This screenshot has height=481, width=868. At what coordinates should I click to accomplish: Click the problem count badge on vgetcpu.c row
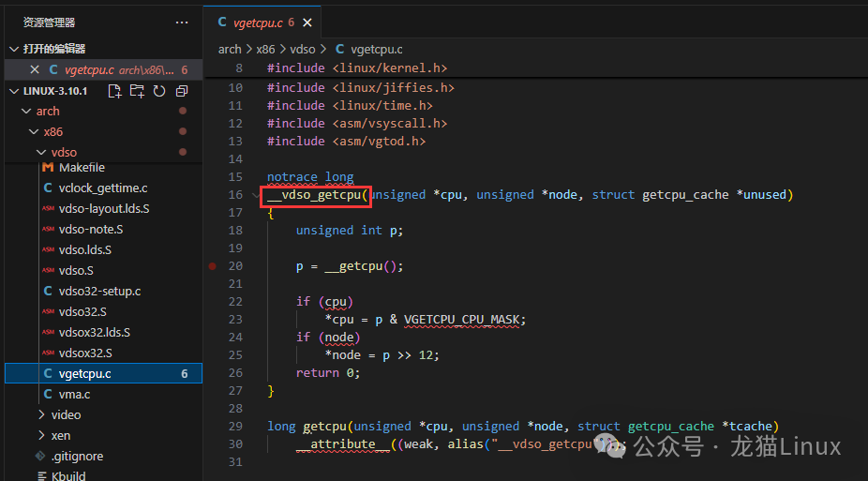pyautogui.click(x=185, y=373)
